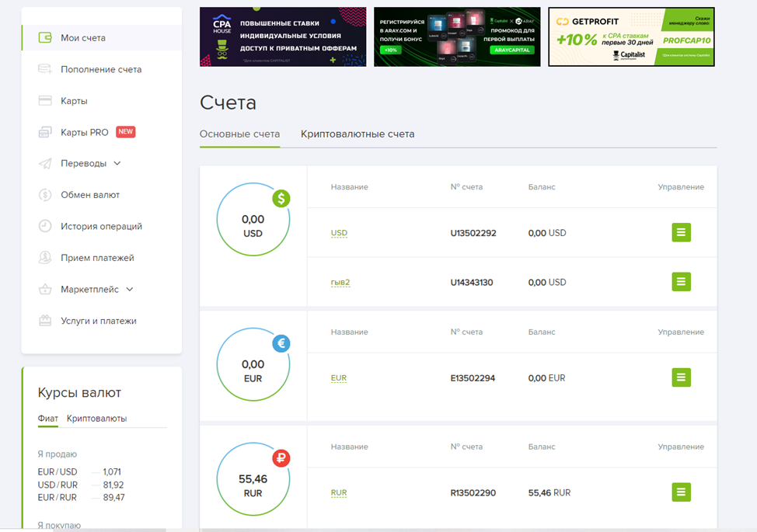Open the ARAY registration bonus banner

point(457,37)
